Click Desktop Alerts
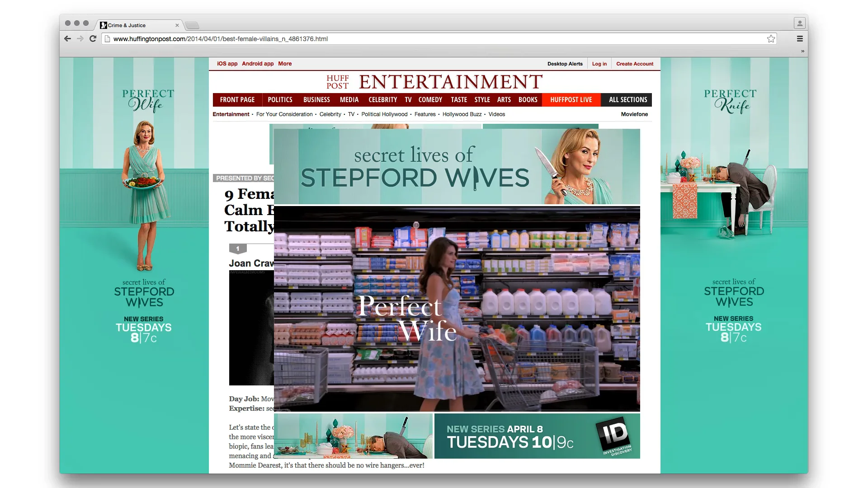The height and width of the screenshot is (488, 868). tap(565, 64)
